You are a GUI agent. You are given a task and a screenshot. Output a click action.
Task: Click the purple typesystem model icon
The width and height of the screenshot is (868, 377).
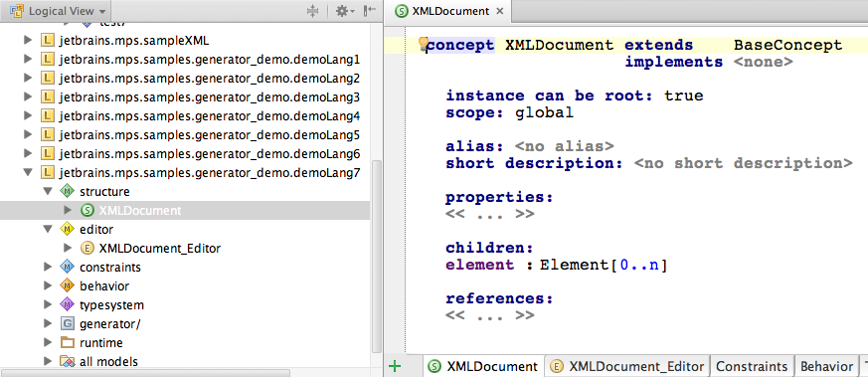(67, 305)
